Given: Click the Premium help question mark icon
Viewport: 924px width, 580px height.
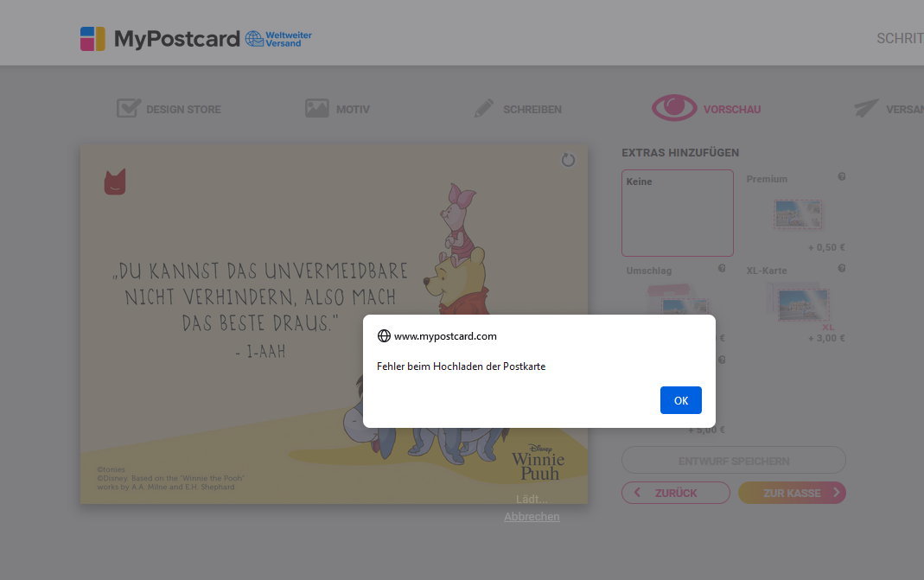Looking at the screenshot, I should point(842,177).
